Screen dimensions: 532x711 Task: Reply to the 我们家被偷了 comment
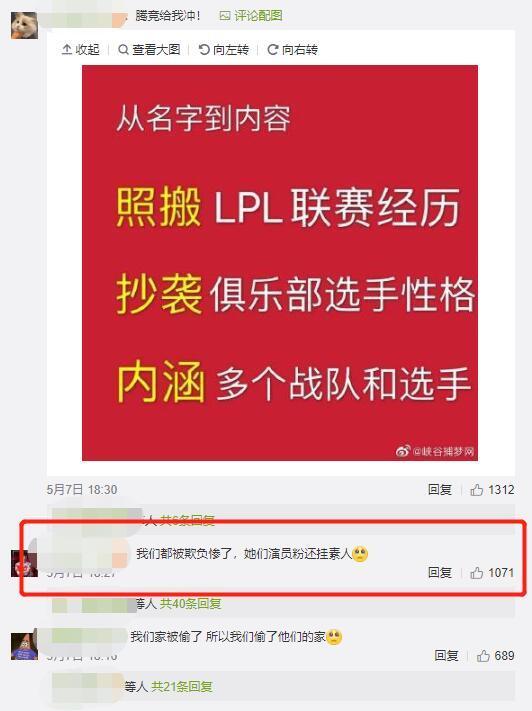click(x=446, y=656)
